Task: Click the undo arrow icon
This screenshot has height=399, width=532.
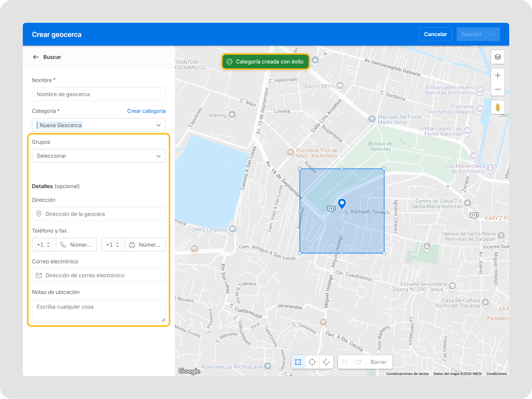Action: 345,362
